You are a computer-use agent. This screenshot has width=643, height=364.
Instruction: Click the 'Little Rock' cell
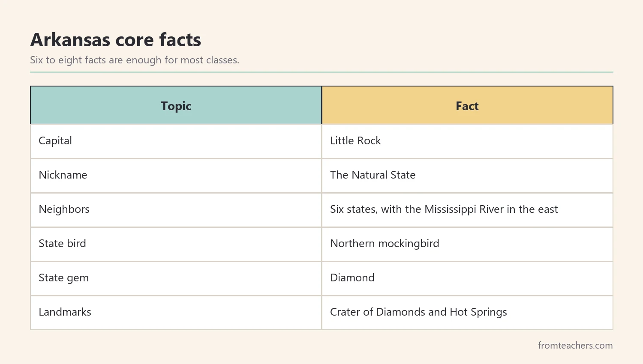[x=467, y=141]
